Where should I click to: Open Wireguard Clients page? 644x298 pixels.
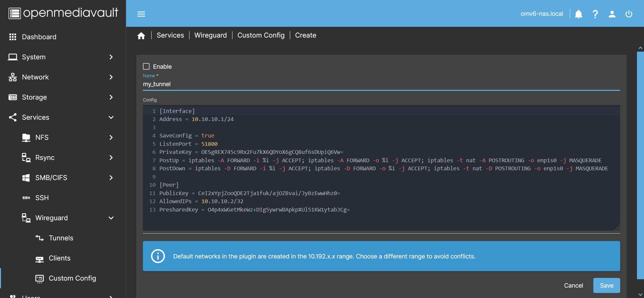click(x=59, y=258)
